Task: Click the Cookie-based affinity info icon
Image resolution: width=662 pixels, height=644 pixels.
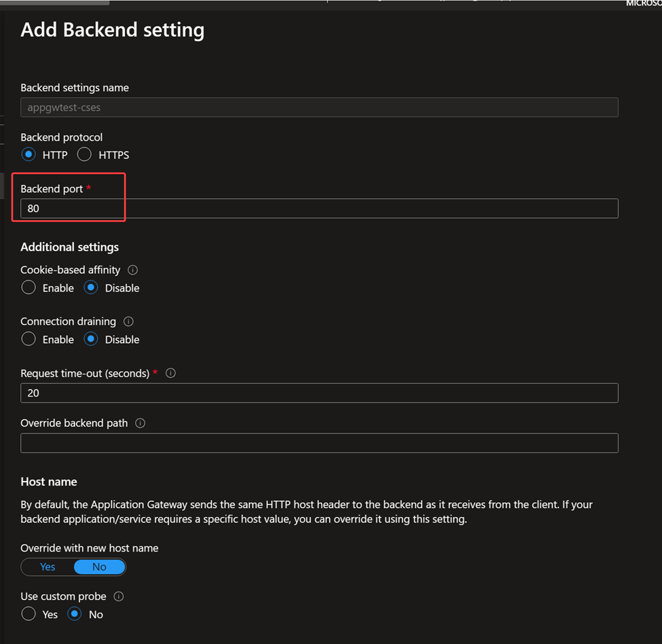Action: coord(133,270)
